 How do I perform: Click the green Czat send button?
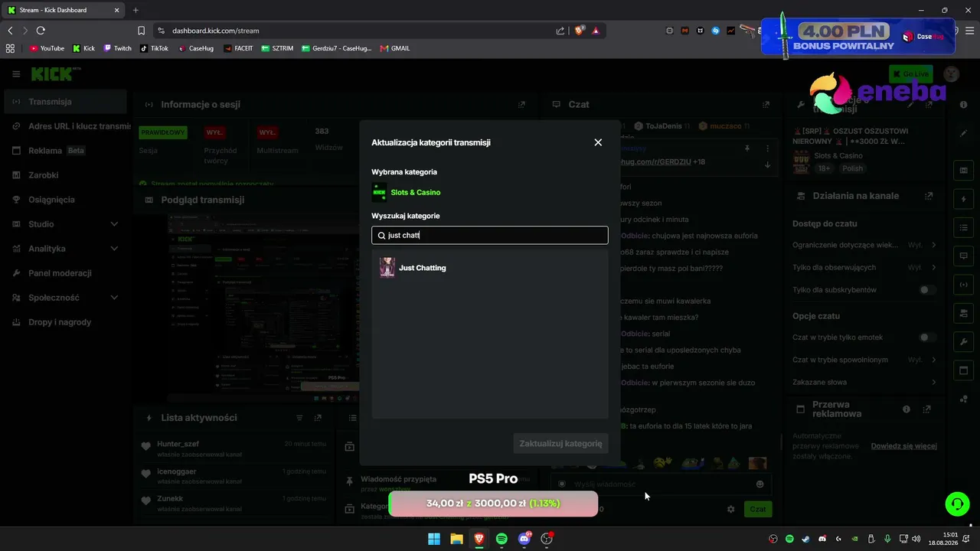(x=758, y=509)
